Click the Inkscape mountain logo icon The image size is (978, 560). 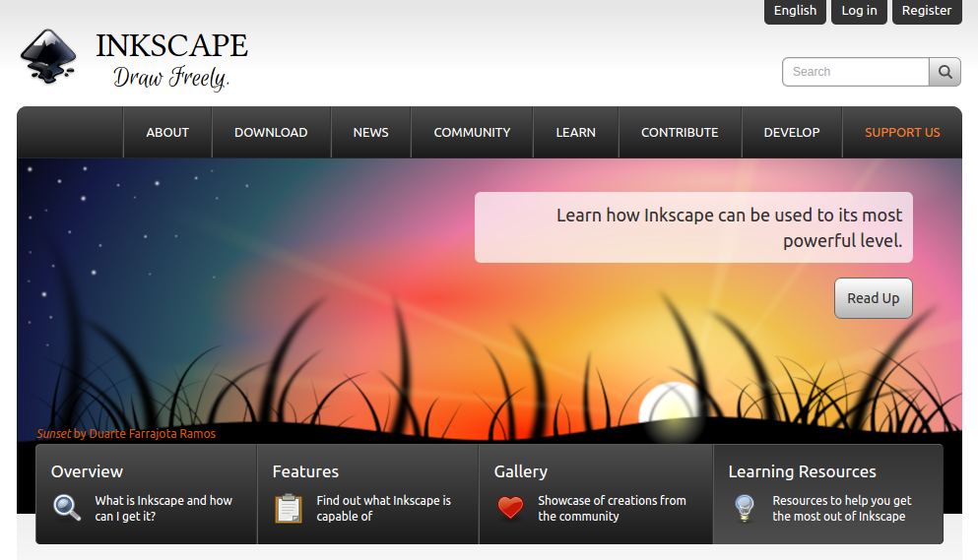[x=48, y=57]
